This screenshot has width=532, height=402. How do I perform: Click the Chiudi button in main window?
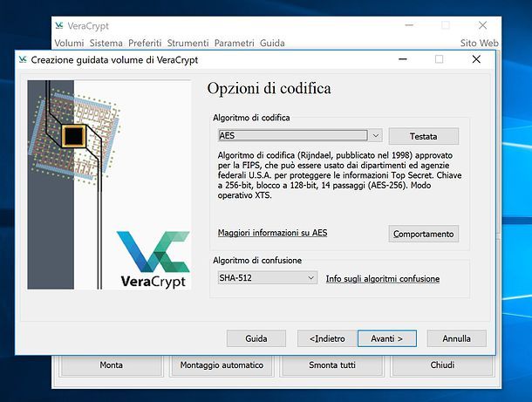pos(442,365)
